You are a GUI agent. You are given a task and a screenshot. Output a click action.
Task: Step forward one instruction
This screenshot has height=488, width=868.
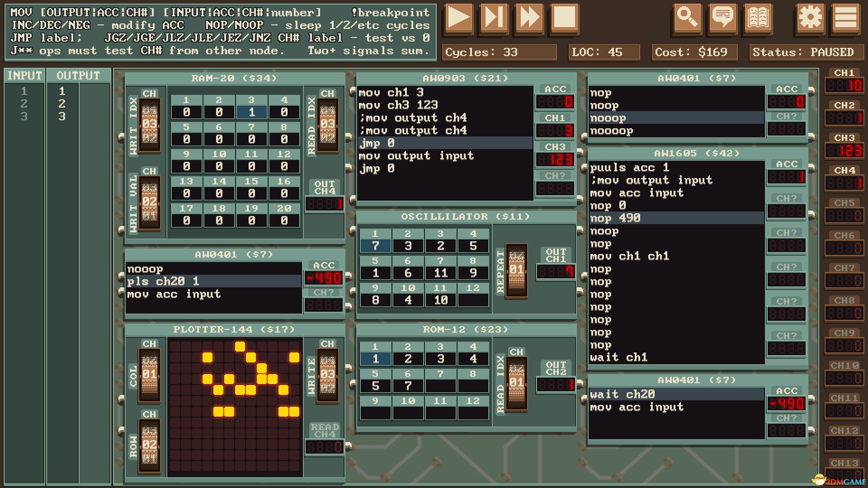[x=494, y=19]
